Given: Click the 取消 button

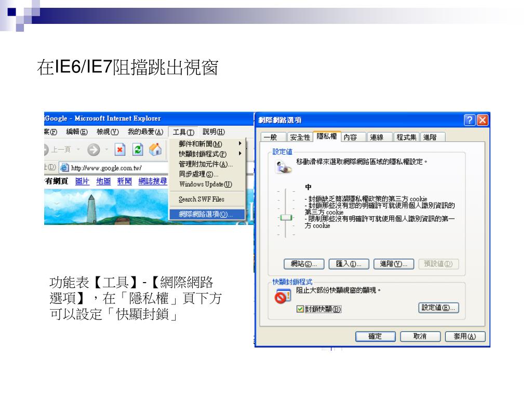Looking at the screenshot, I should tap(420, 337).
